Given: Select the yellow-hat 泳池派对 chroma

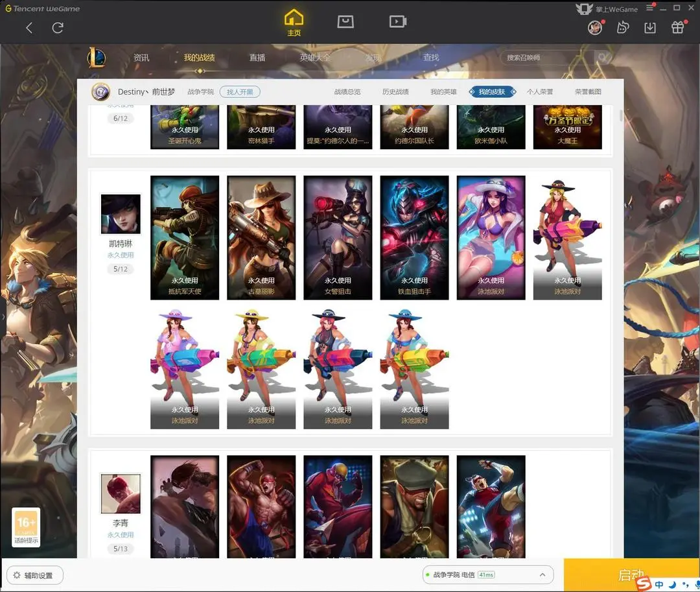Looking at the screenshot, I should coord(261,367).
